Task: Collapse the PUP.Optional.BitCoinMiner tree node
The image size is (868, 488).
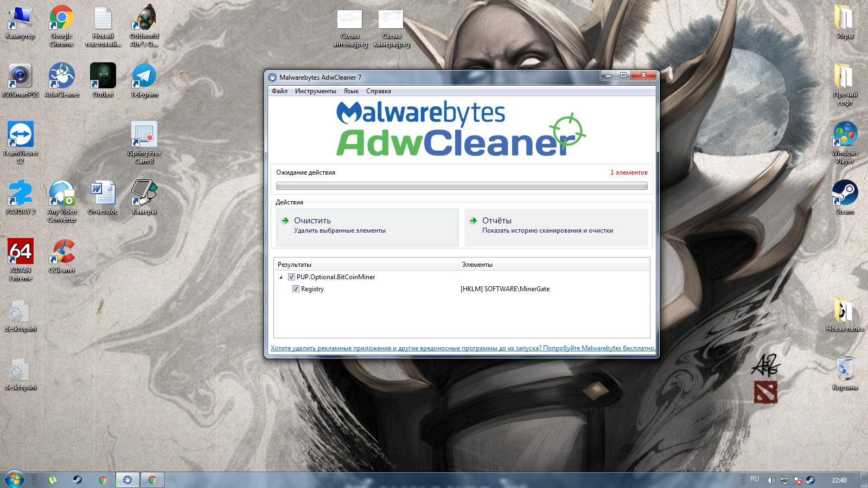Action: pyautogui.click(x=281, y=277)
